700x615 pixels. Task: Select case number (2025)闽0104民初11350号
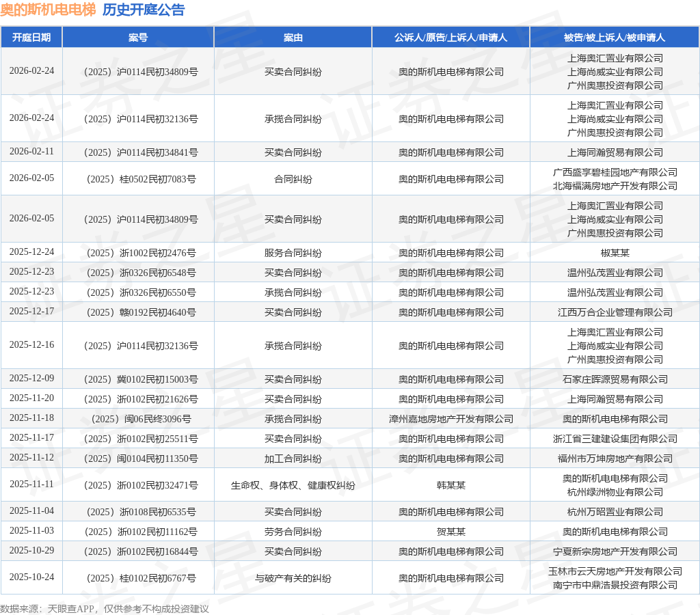(x=141, y=459)
